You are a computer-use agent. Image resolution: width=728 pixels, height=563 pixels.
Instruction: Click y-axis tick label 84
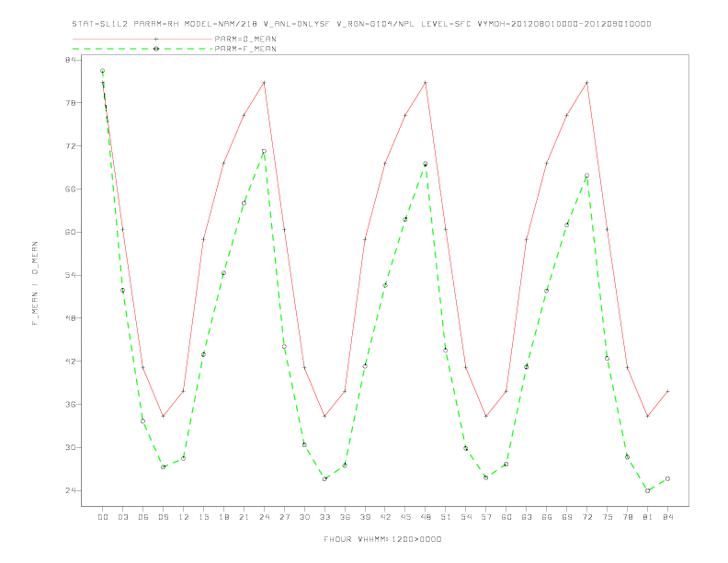pos(70,60)
